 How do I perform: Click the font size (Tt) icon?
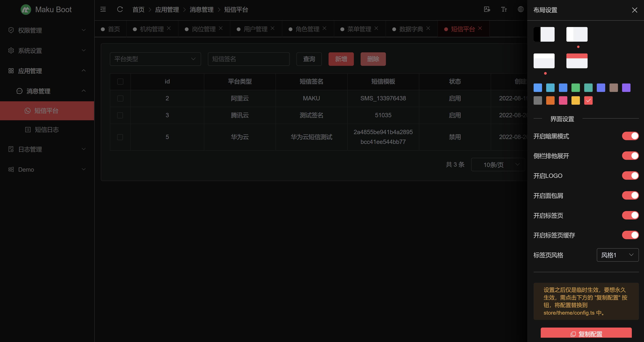point(504,9)
